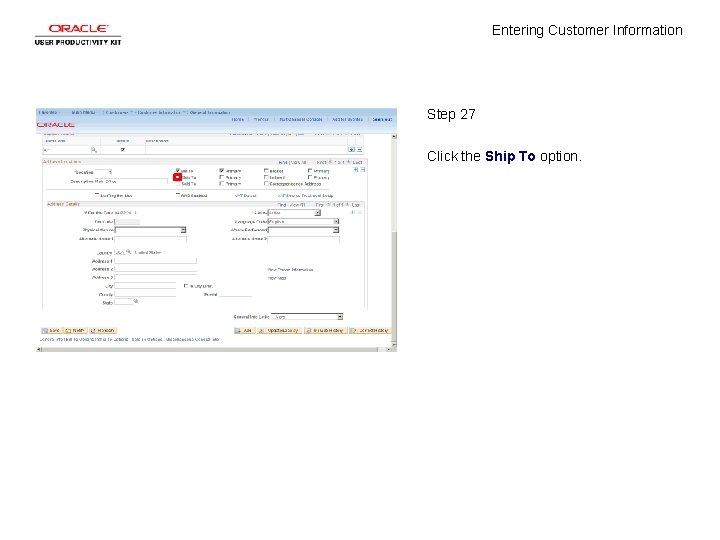Open the Main Menu
Image resolution: width=720 pixels, height=540 pixels.
pyautogui.click(x=84, y=112)
